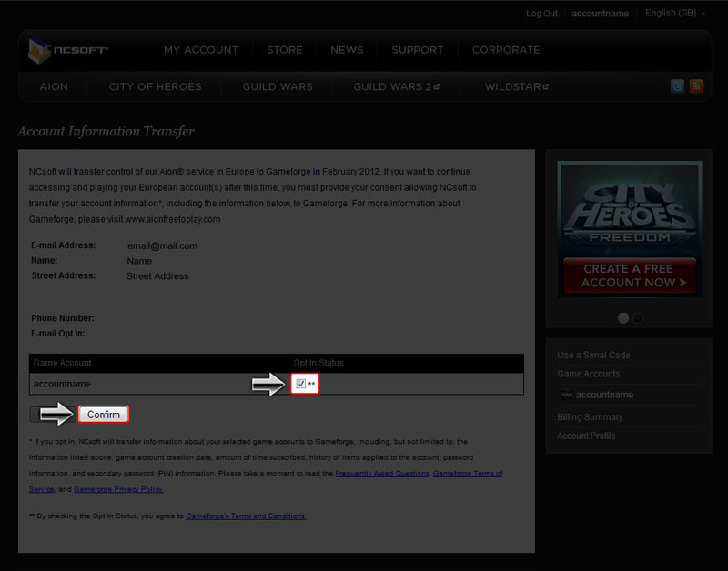Click accountname in the top bar
The height and width of the screenshot is (571, 728).
click(600, 14)
